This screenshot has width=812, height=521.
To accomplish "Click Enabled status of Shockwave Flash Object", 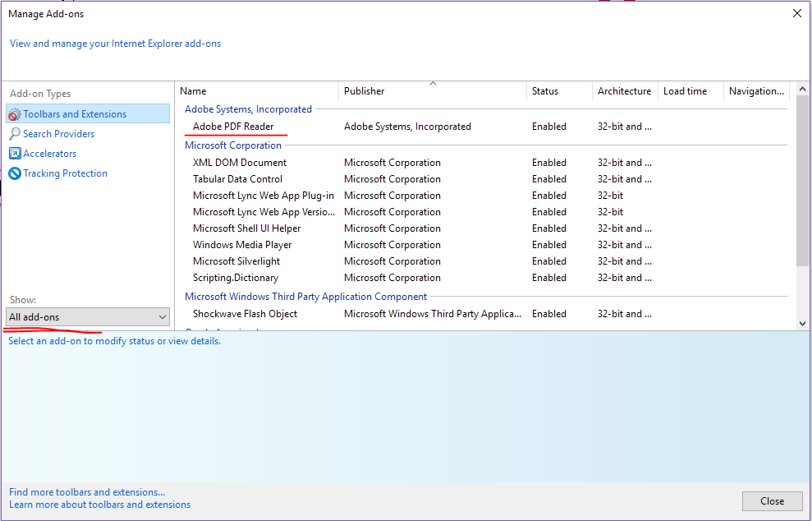I will (x=549, y=314).
